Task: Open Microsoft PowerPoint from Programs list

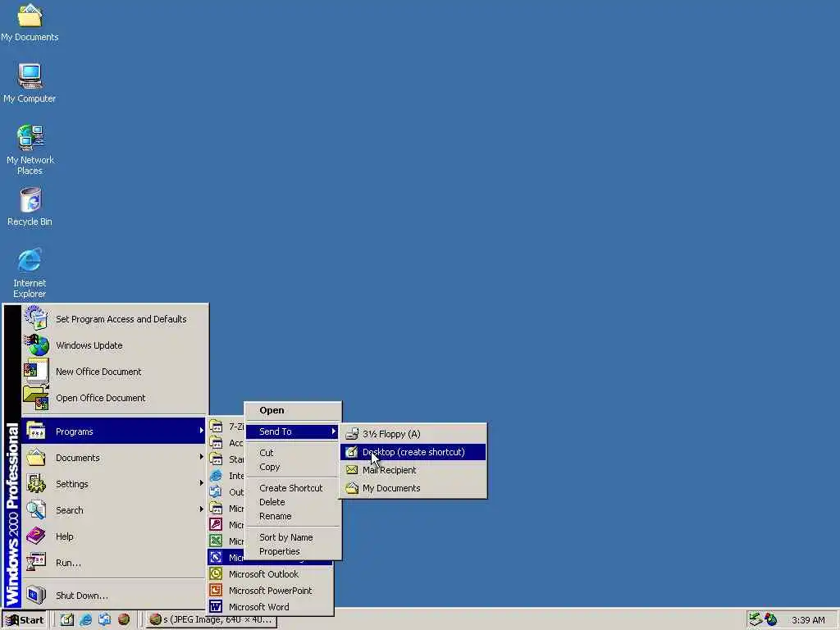Action: click(x=270, y=591)
